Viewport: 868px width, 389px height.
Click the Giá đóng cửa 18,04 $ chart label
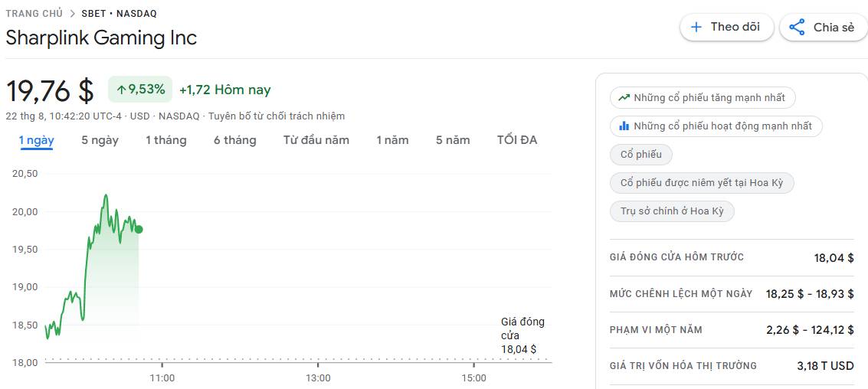(522, 335)
